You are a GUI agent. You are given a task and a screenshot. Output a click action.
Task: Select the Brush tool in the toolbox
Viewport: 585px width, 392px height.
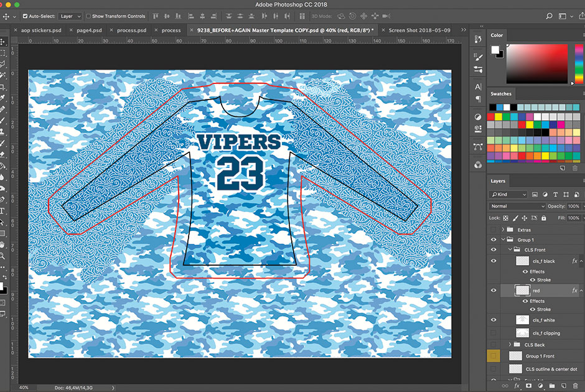[x=2, y=121]
